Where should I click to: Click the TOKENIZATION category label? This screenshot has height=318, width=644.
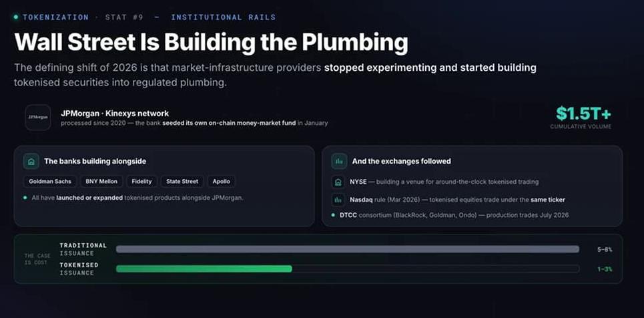point(55,17)
